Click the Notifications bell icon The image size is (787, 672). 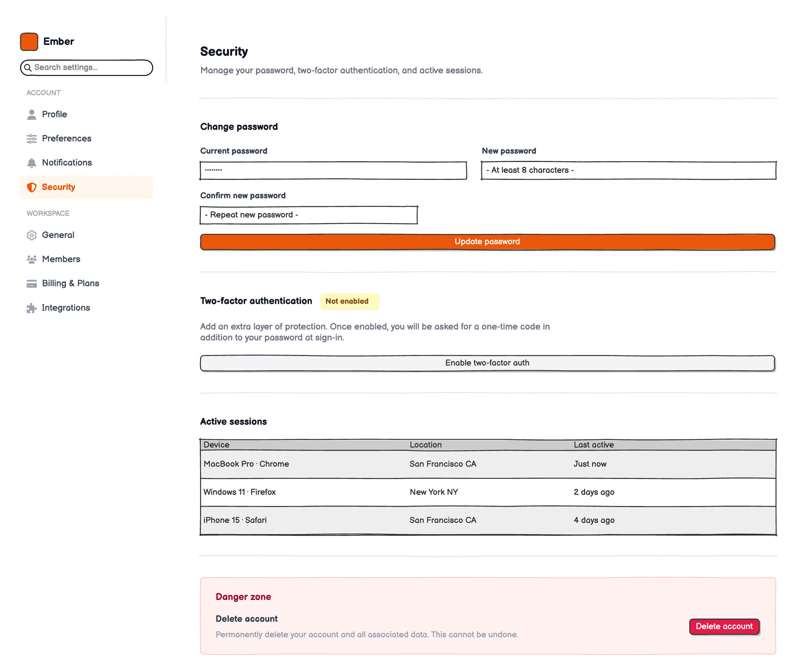point(31,163)
